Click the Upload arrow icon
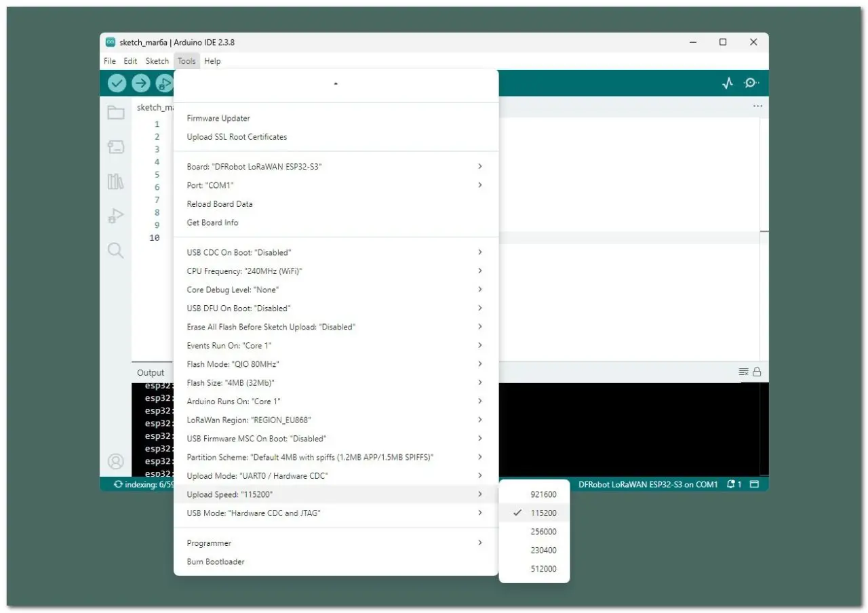Image resolution: width=868 pixels, height=613 pixels. [141, 83]
